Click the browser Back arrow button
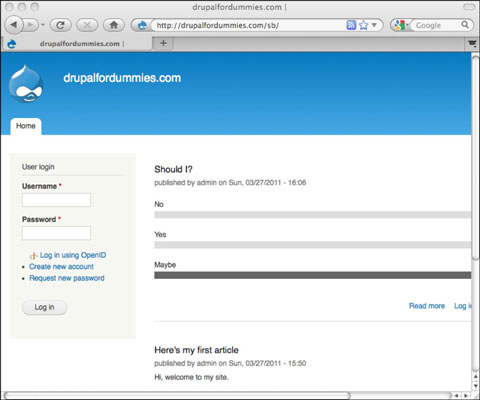 coord(14,25)
